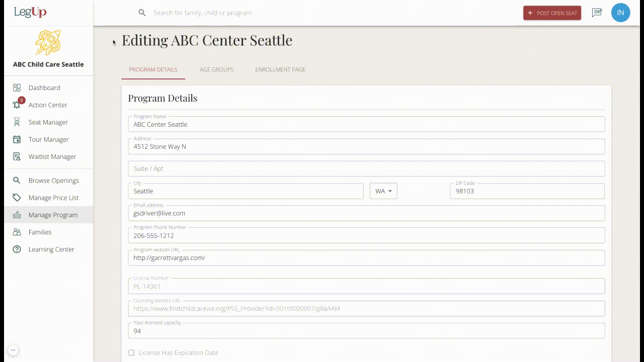644x362 pixels.
Task: Click the Dashboard grid icon
Action: 17,87
